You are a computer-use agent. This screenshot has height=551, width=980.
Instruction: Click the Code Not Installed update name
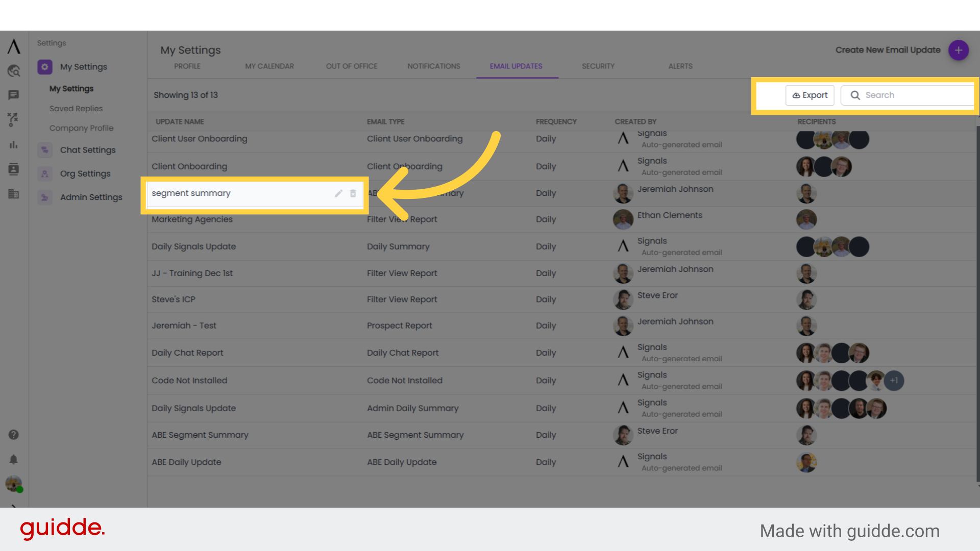189,381
